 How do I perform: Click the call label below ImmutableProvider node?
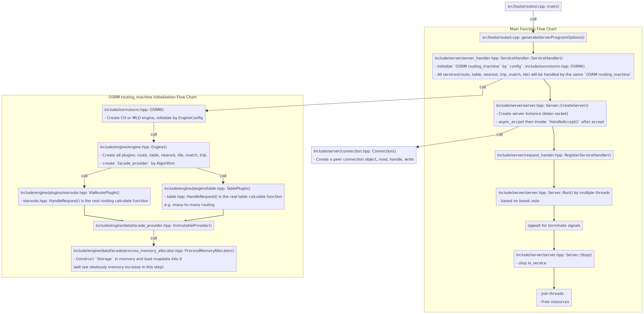(x=154, y=238)
